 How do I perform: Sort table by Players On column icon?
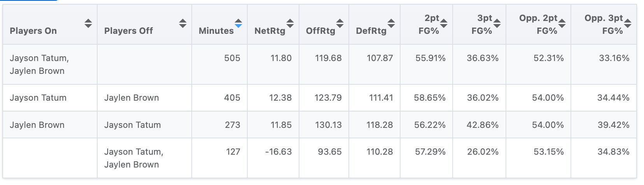coord(88,23)
